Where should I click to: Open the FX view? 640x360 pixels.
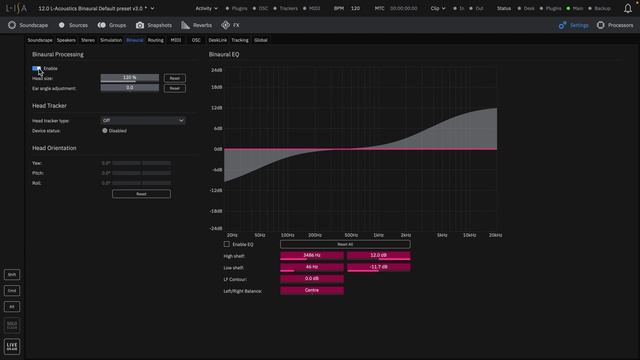pyautogui.click(x=230, y=25)
